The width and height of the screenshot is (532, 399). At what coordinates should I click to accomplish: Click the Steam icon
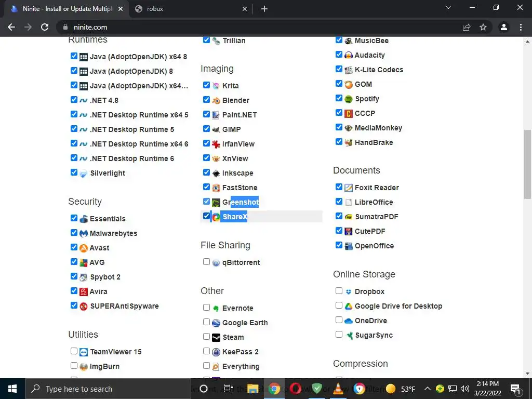[x=216, y=338]
